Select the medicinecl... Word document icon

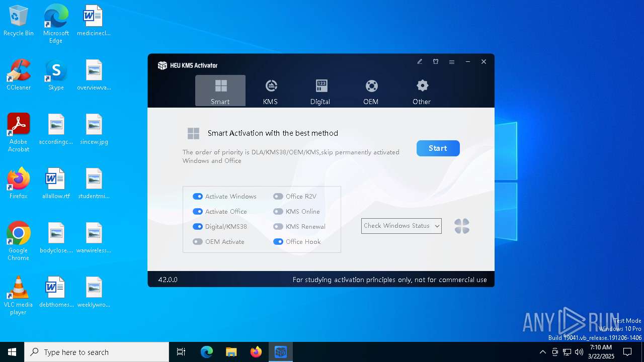click(94, 21)
